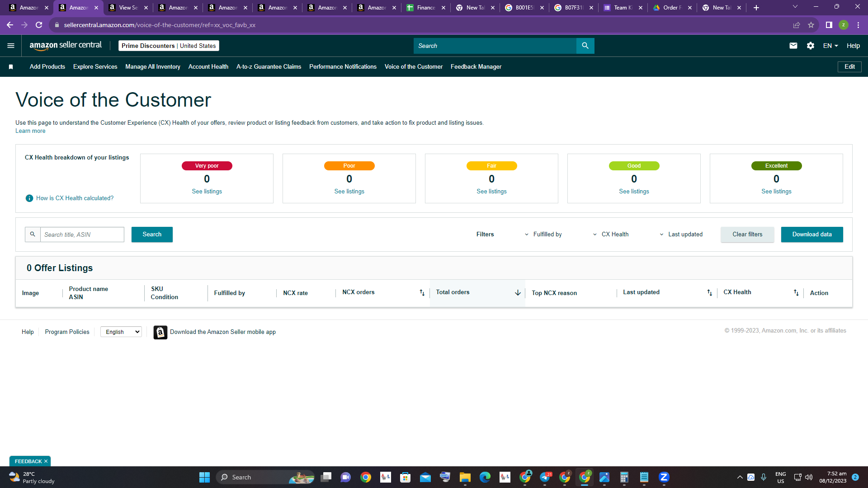Open a new browser tab
The height and width of the screenshot is (488, 868).
pyautogui.click(x=756, y=8)
